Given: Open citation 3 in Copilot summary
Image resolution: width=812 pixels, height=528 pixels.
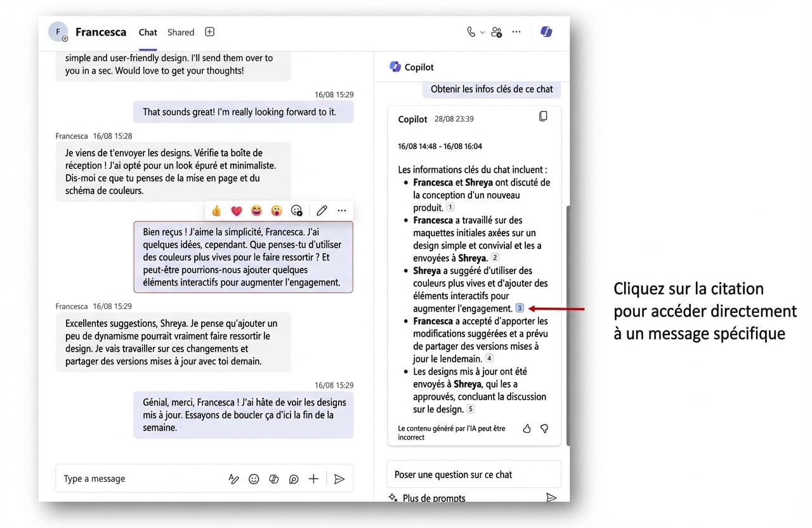Looking at the screenshot, I should pos(520,307).
